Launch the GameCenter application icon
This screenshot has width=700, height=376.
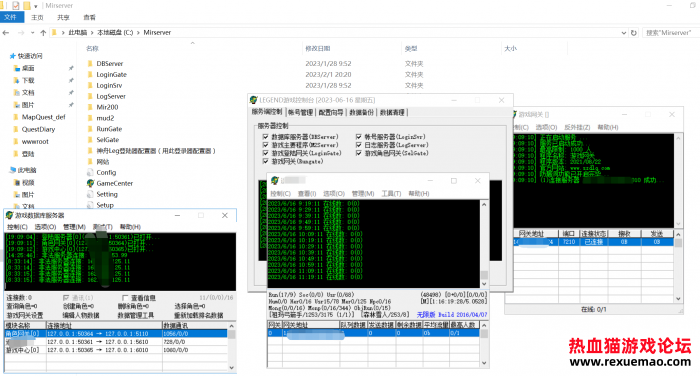click(90, 183)
